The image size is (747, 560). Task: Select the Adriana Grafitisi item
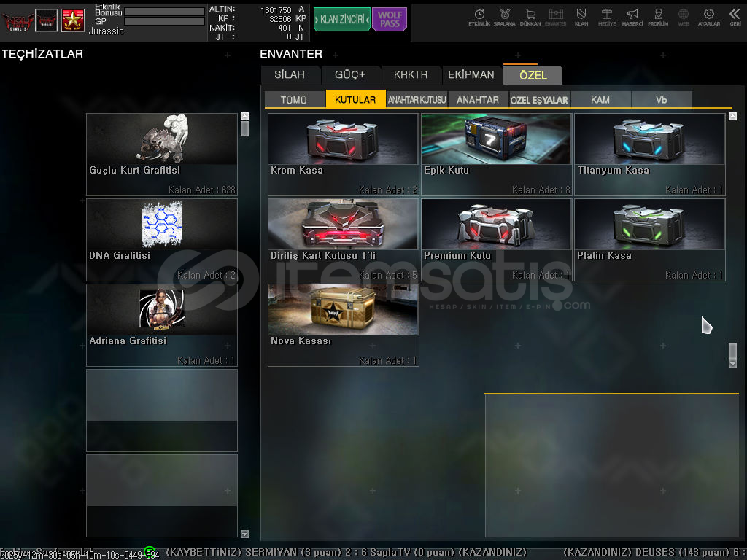click(161, 324)
